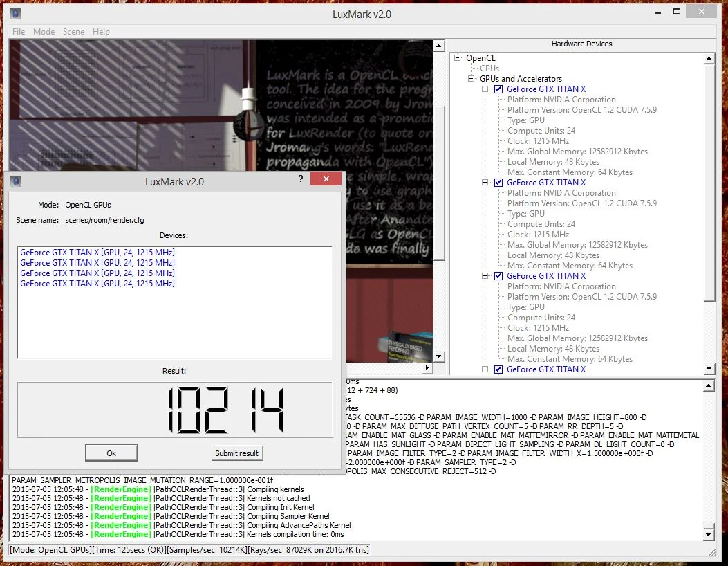The image size is (728, 566).
Task: Minimize the main LuxMark window
Action: coord(658,13)
